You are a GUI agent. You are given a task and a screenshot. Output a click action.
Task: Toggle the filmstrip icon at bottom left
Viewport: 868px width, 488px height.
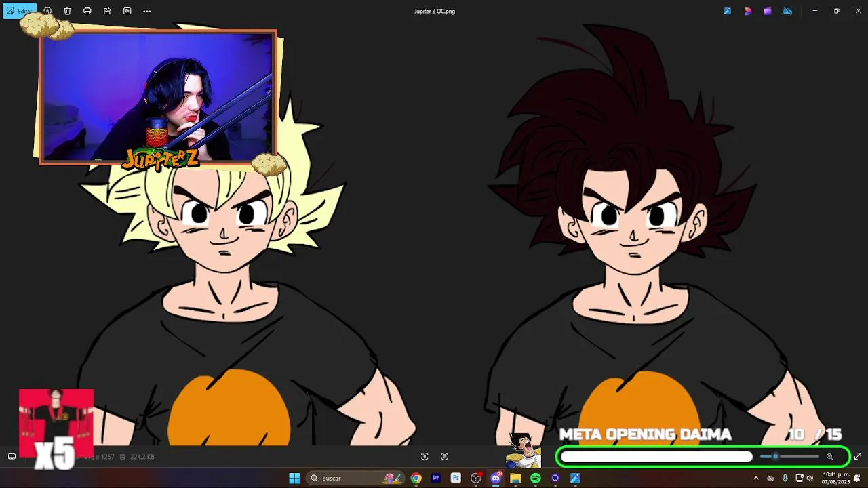point(12,457)
